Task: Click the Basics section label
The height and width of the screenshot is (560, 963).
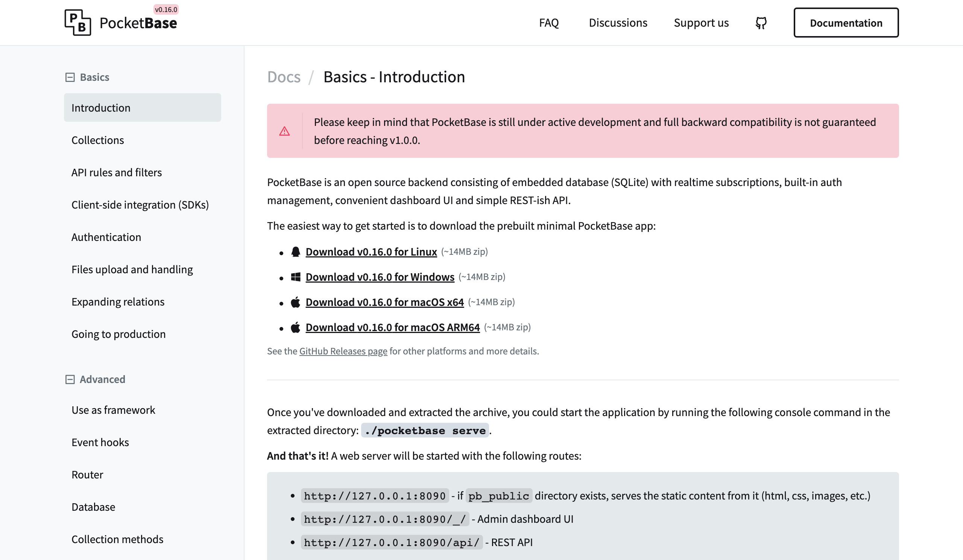Action: click(x=94, y=77)
